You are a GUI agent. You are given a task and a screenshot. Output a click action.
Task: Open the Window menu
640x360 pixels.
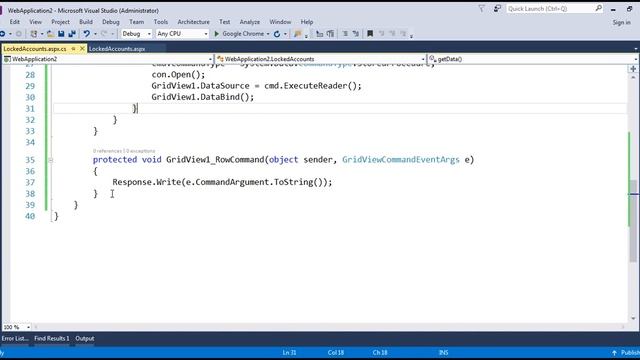tap(280, 22)
